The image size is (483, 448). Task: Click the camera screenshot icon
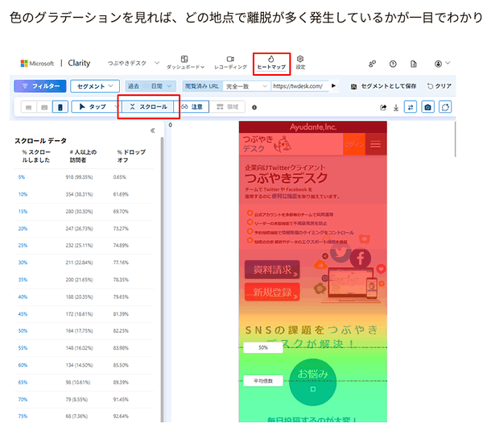427,107
